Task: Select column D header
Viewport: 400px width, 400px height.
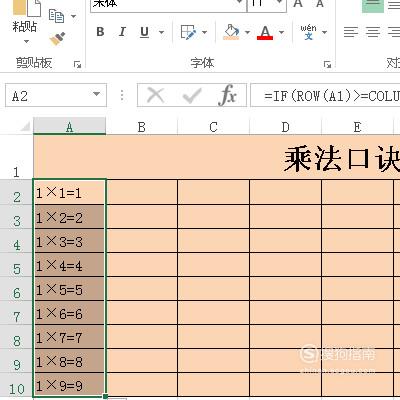Action: 286,127
